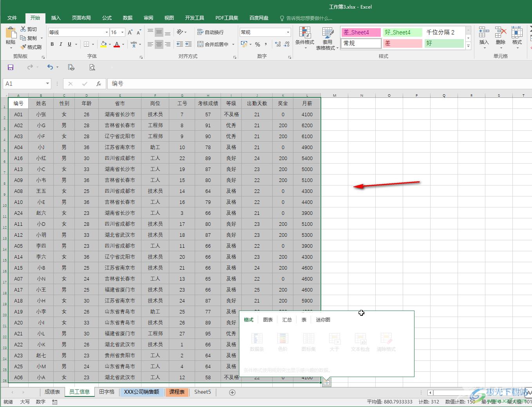Apply the 好_Sheet4 cell style
The image size is (532, 407).
pyautogui.click(x=402, y=32)
